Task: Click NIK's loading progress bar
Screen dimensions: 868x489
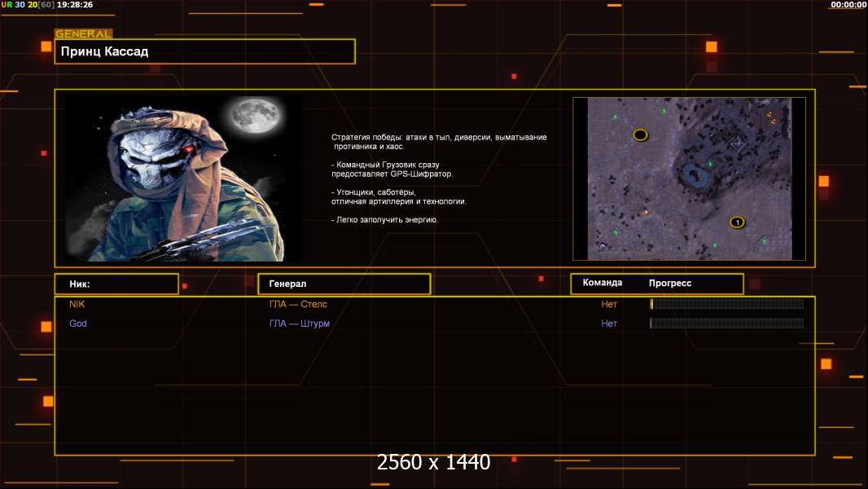Action: [727, 303]
